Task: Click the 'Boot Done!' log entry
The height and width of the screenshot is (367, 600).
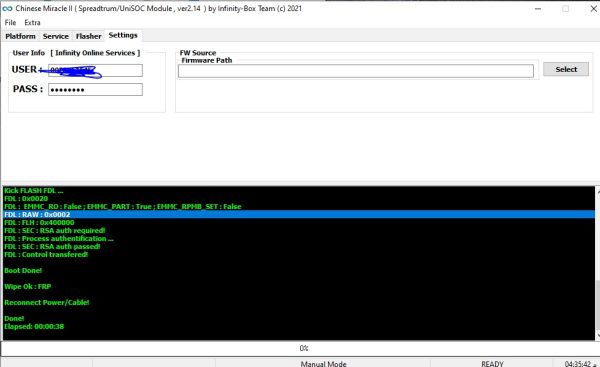Action: coord(23,270)
